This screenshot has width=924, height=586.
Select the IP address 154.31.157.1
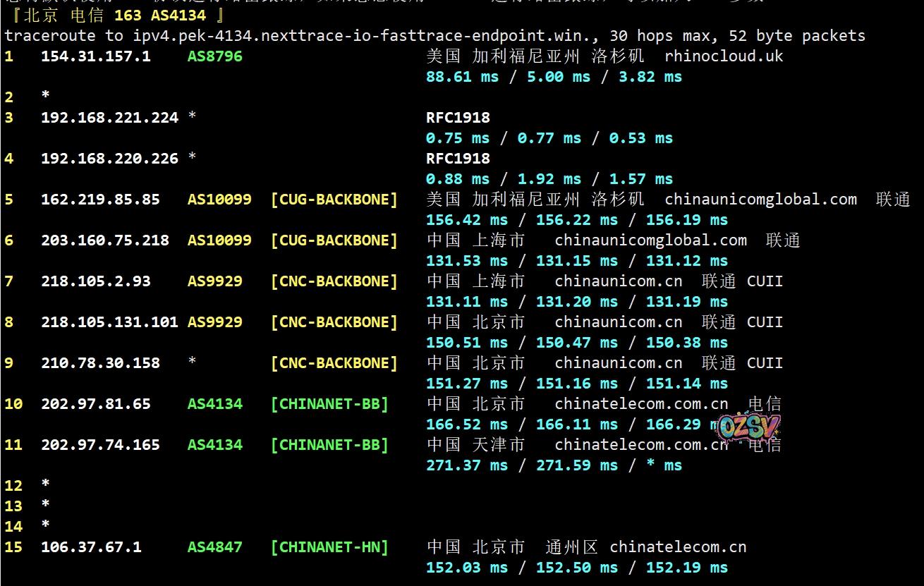tap(95, 56)
